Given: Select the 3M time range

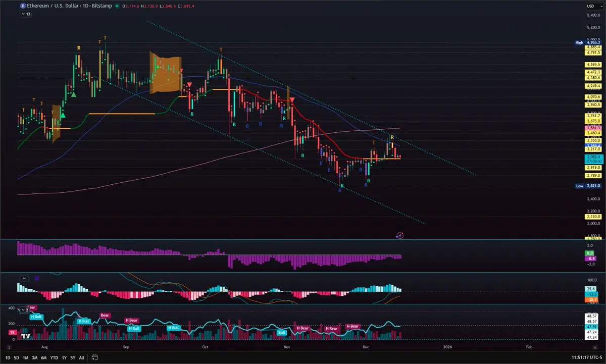Looking at the screenshot, I should tap(35, 357).
